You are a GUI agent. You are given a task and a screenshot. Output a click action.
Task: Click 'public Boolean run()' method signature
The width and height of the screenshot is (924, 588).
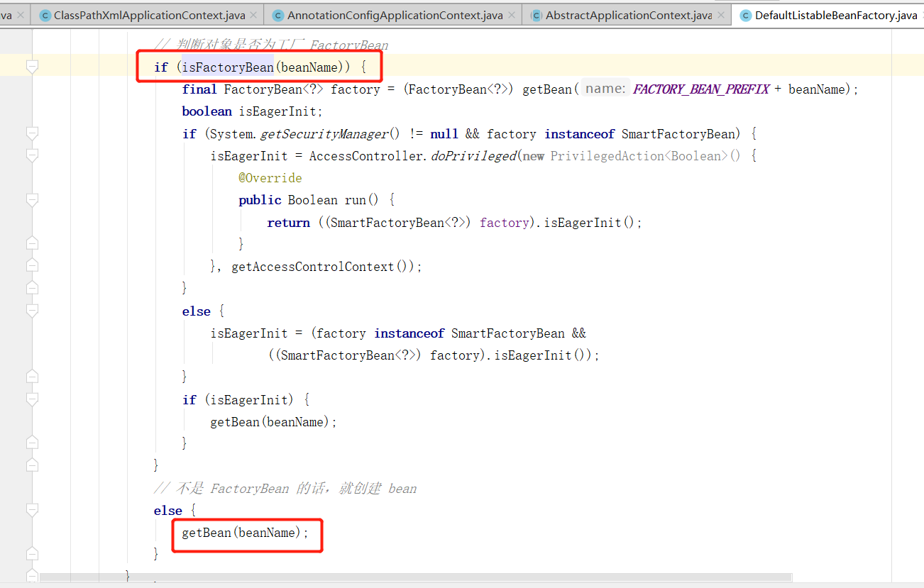(x=309, y=200)
